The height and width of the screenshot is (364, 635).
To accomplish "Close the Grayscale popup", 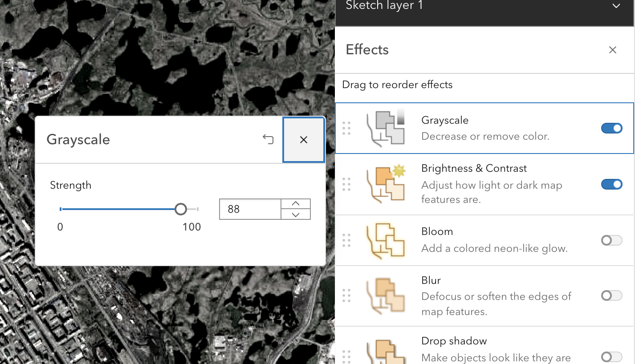I will 304,140.
